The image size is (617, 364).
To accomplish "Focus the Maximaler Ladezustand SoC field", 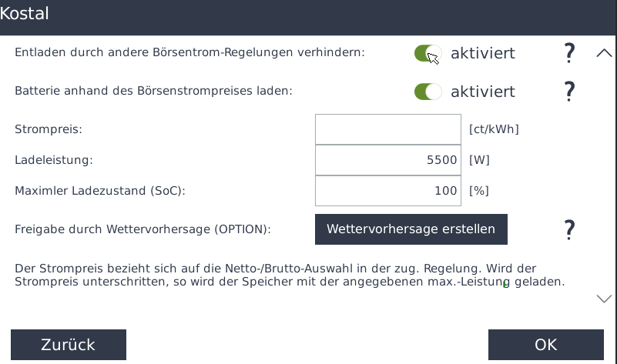I will tap(387, 191).
